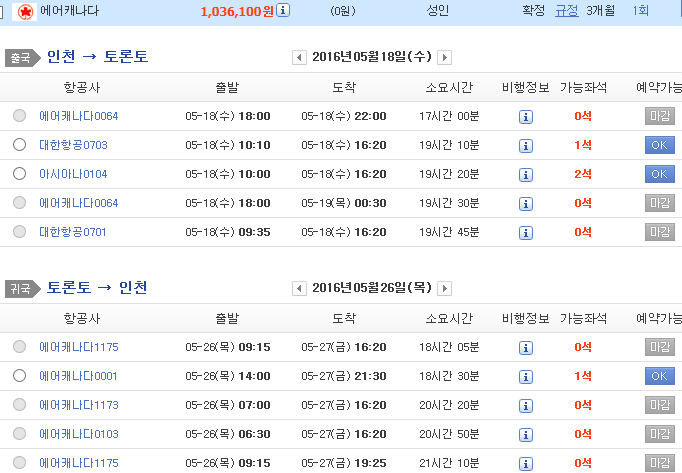Select radio for 에어캐나다0064 arriving 22:00
The height and width of the screenshot is (473, 682).
point(20,116)
